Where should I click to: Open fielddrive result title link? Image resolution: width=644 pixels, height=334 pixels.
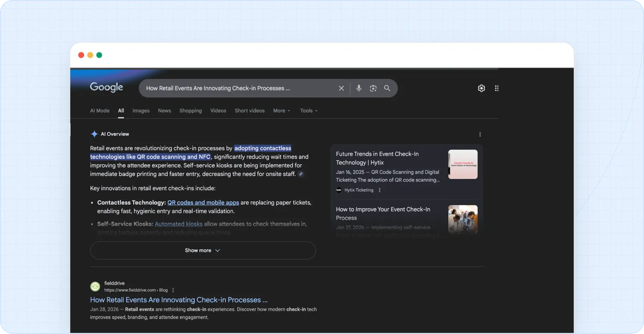click(x=179, y=300)
